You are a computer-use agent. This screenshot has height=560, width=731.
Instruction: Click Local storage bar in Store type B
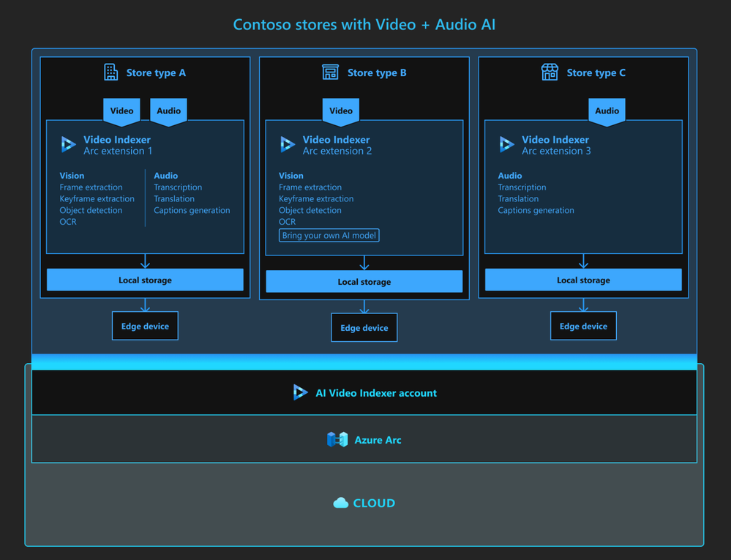364,282
